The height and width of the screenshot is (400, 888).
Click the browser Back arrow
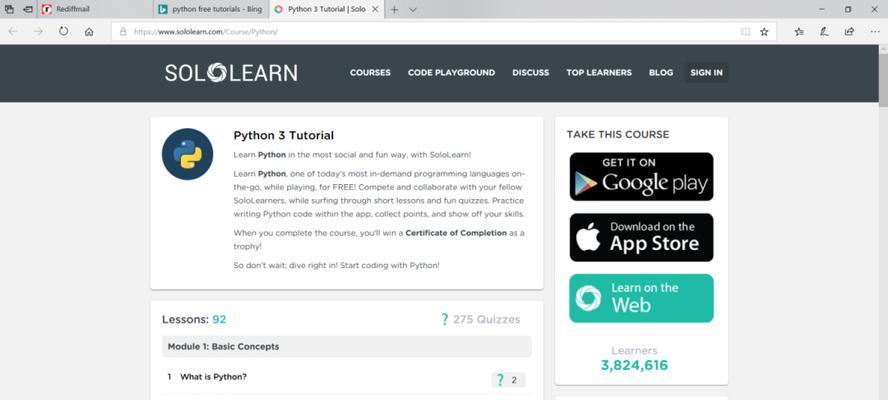click(x=12, y=32)
